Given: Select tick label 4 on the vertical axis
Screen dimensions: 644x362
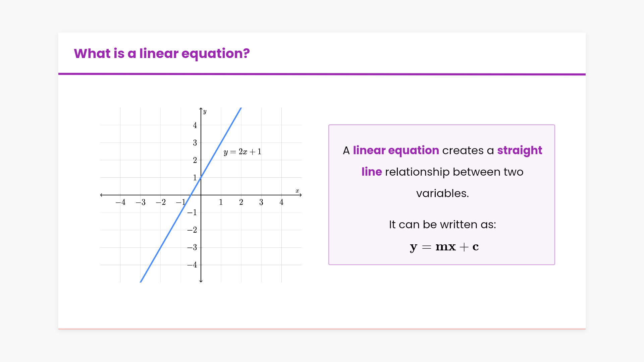Looking at the screenshot, I should [x=195, y=125].
